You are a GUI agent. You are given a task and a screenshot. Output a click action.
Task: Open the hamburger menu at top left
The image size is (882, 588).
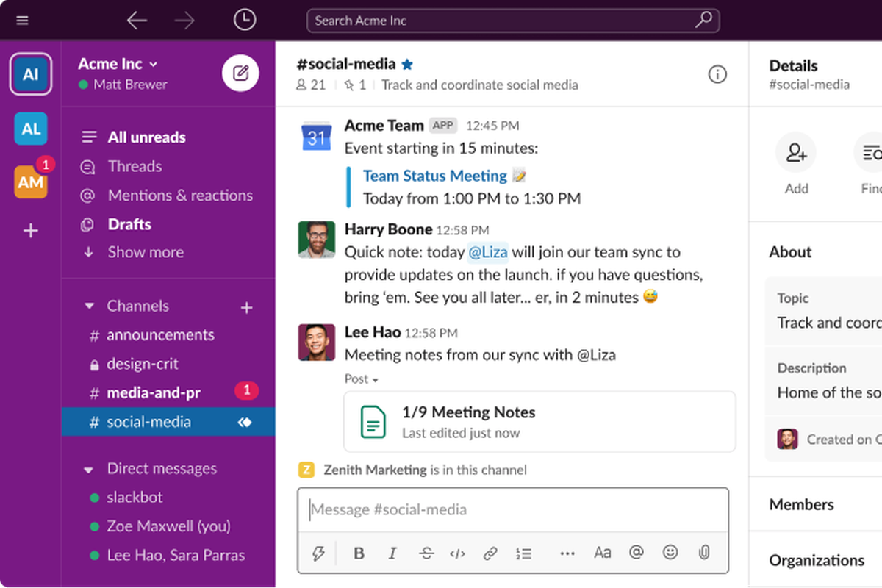tap(22, 21)
